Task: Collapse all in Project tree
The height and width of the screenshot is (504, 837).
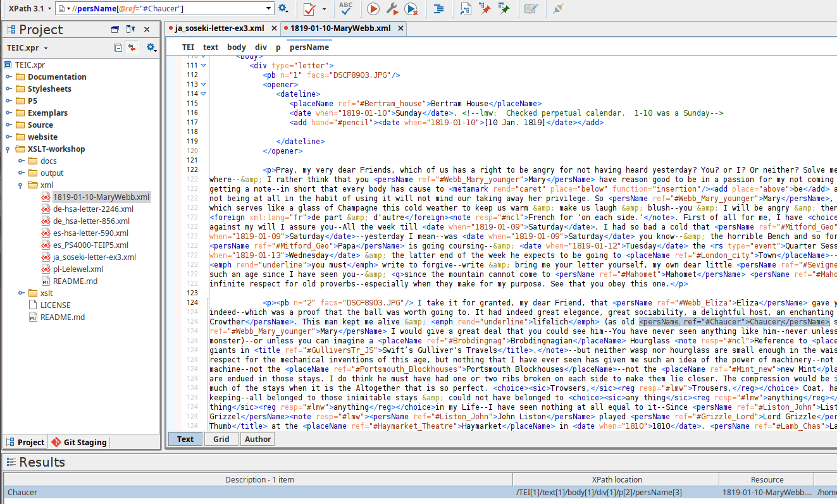Action: point(118,47)
